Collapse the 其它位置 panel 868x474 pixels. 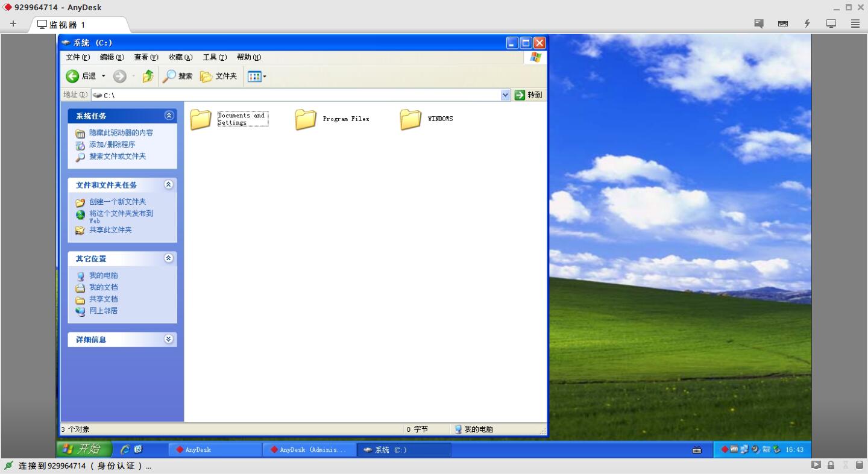pyautogui.click(x=169, y=258)
